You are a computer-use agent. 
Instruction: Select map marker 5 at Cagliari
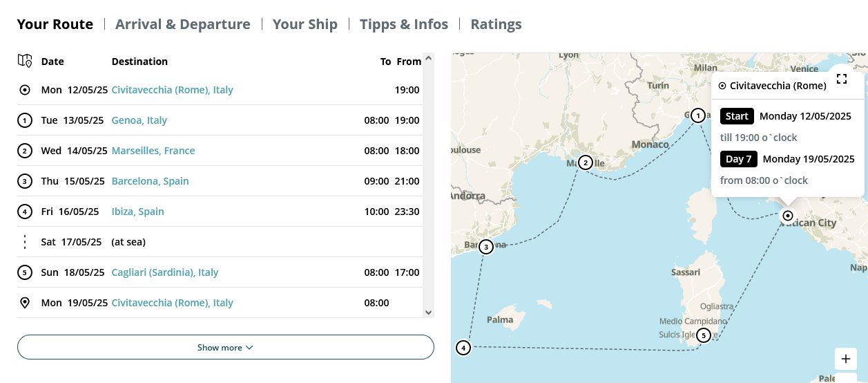[x=703, y=335]
